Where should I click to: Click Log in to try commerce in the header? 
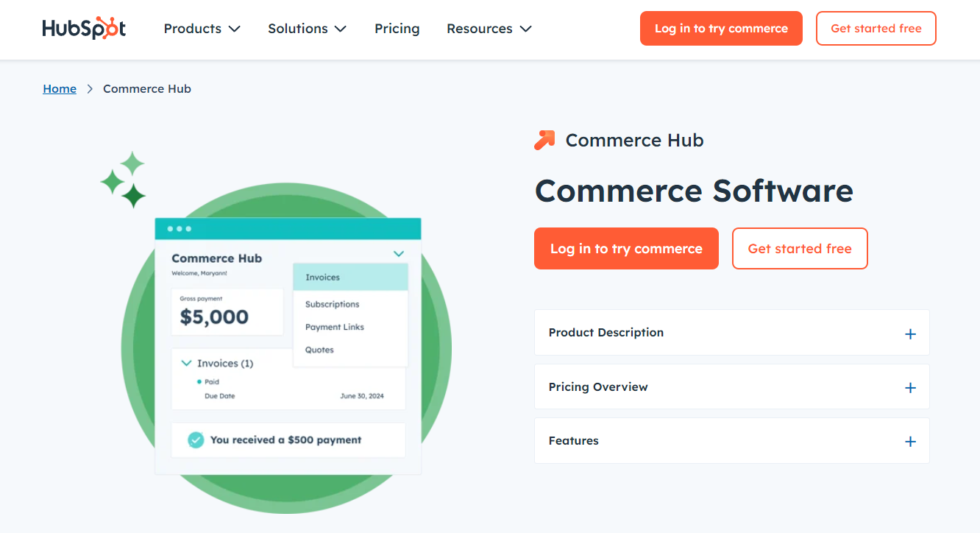[720, 28]
